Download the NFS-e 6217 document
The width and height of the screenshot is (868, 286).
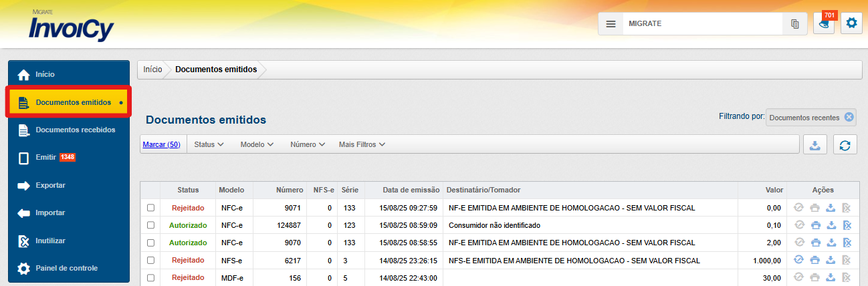tap(831, 260)
